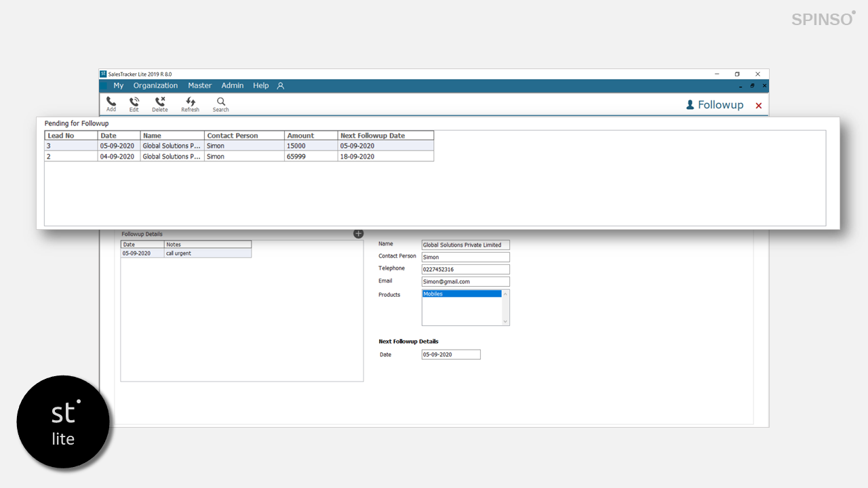Open the Help menu

click(261, 86)
